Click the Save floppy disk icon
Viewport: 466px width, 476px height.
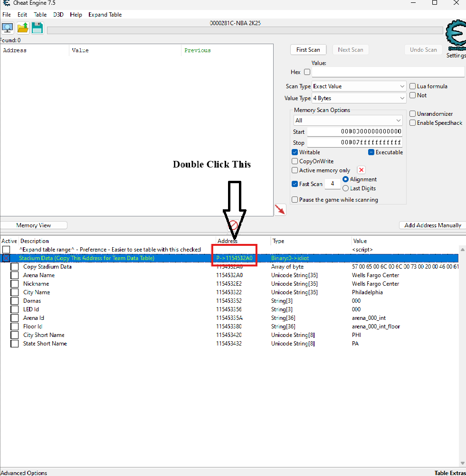tap(38, 28)
